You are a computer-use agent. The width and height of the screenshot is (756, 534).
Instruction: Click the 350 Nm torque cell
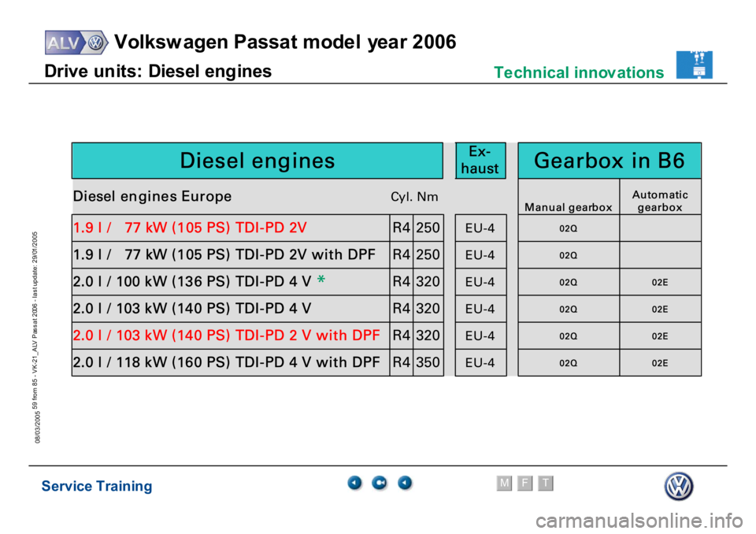coord(428,363)
